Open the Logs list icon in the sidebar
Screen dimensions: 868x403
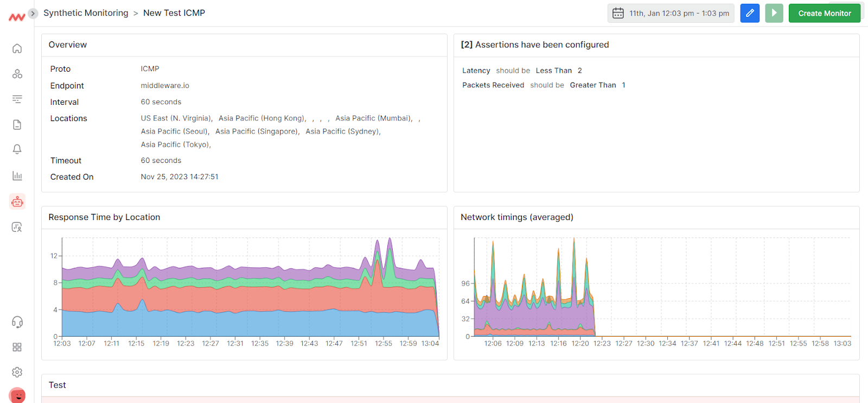coord(17,99)
